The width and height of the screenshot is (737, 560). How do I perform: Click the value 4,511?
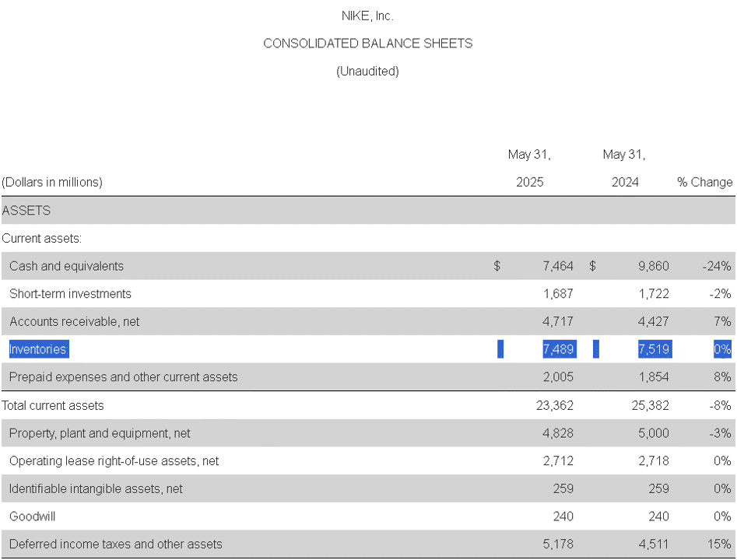[654, 544]
